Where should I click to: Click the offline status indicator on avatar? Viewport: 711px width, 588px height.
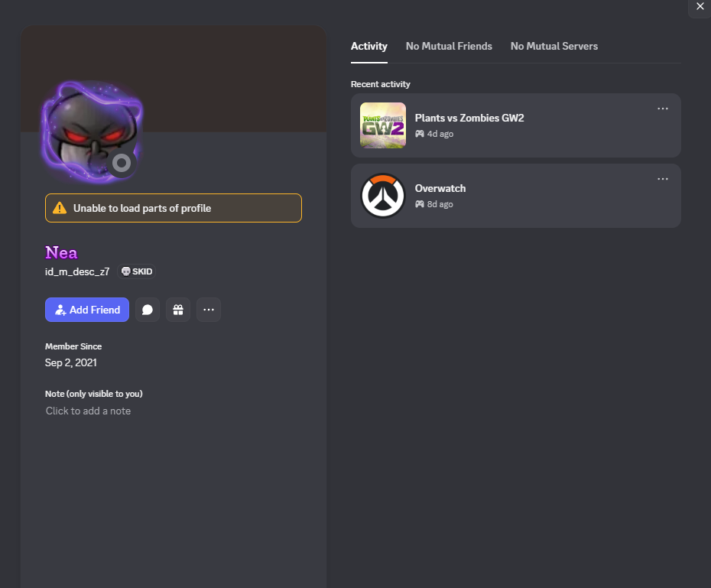(122, 163)
